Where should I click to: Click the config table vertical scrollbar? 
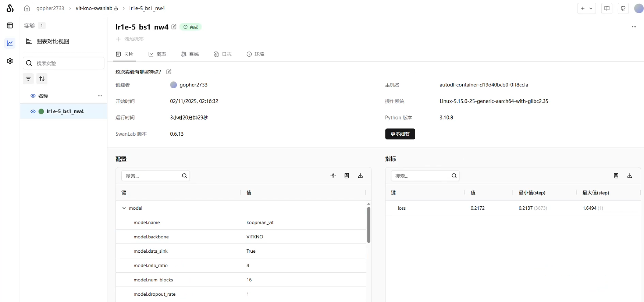(x=369, y=225)
